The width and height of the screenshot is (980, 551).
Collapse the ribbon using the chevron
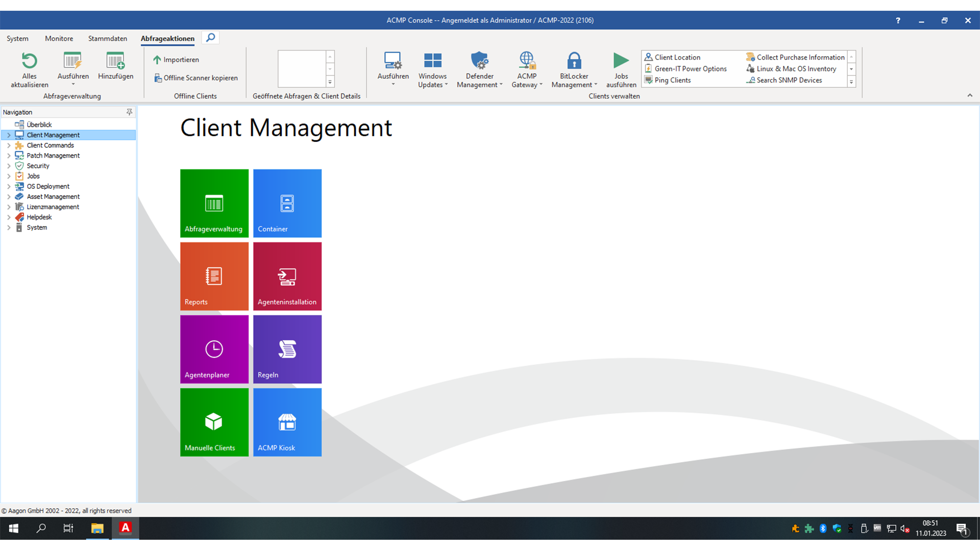(970, 95)
